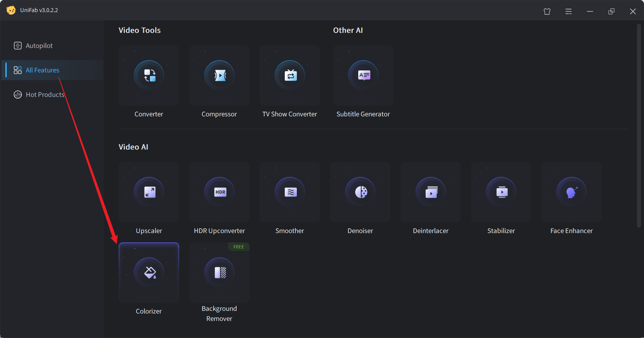
Task: Click the Subtitle Generator label
Action: coord(363,114)
